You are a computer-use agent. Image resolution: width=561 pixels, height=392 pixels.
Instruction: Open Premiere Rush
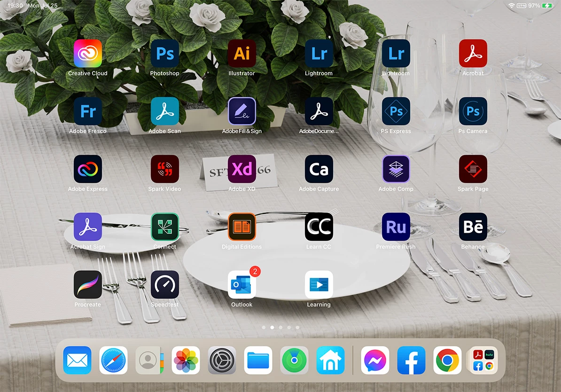[x=396, y=227]
